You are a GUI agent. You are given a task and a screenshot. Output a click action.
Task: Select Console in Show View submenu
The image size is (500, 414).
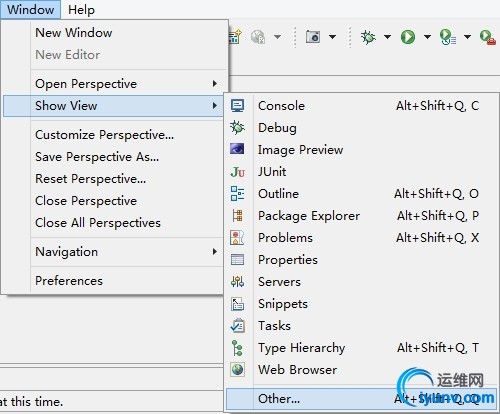click(x=362, y=106)
